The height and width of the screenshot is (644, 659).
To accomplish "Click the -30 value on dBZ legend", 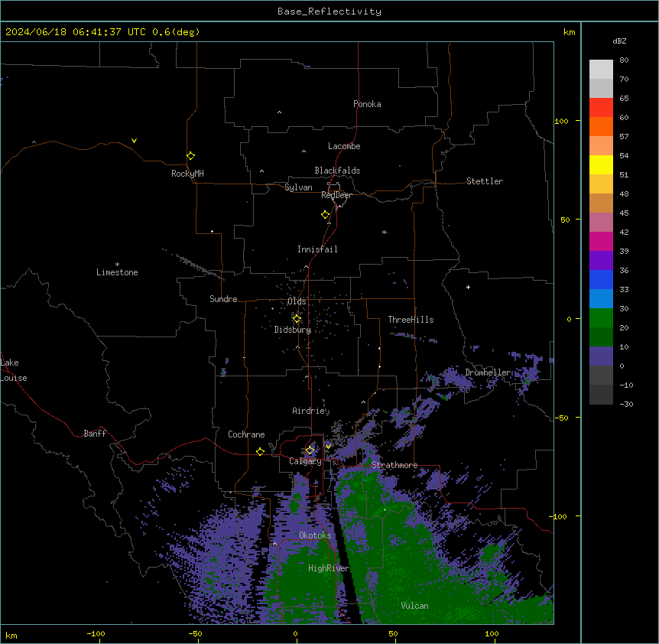I will tap(626, 404).
